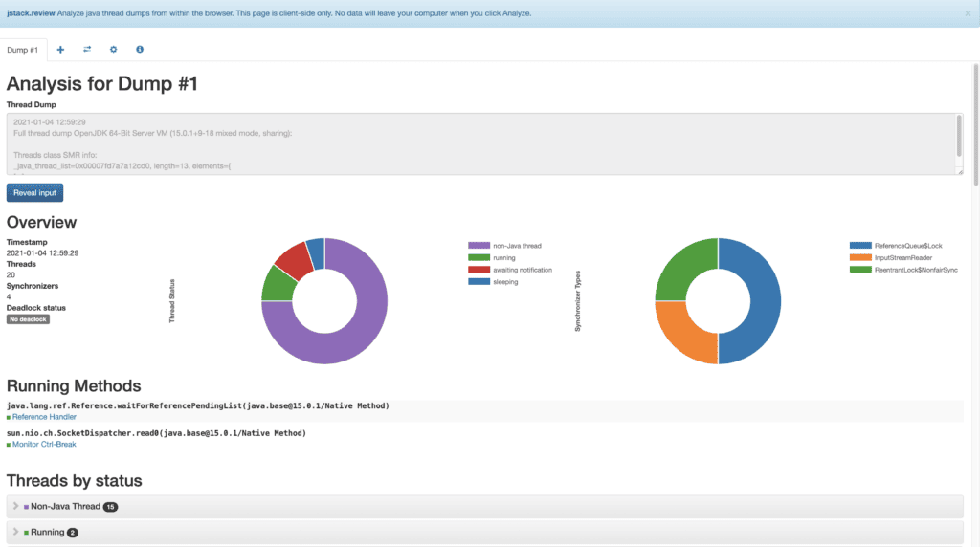The height and width of the screenshot is (547, 980).
Task: Open the Monitor Ctrl-Break thread link
Action: pyautogui.click(x=44, y=445)
